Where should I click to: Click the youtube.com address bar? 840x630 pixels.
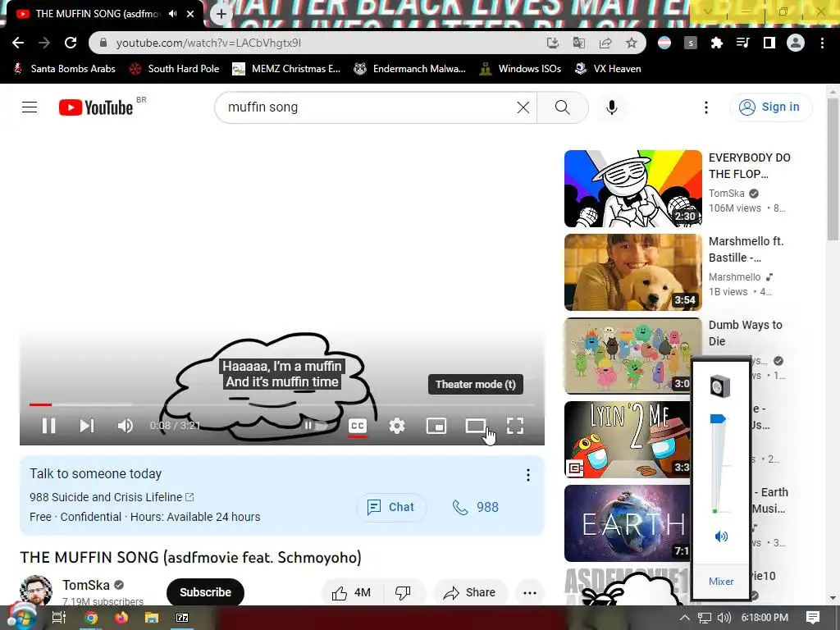(x=322, y=43)
